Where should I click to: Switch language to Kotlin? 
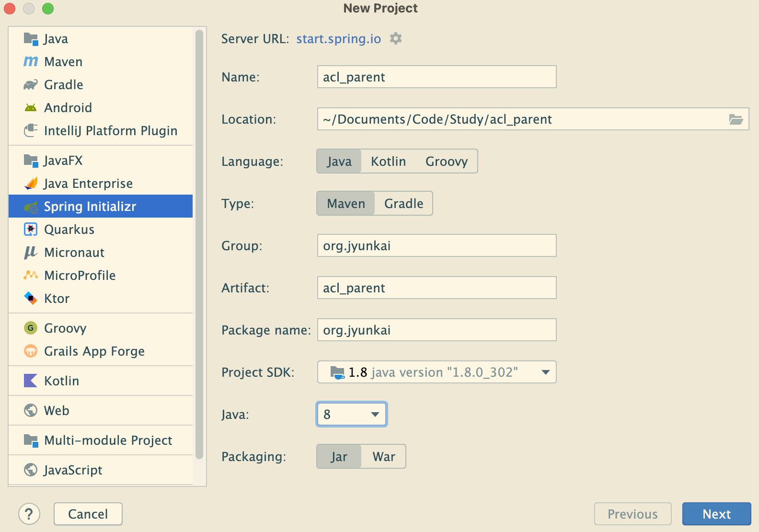pos(388,162)
